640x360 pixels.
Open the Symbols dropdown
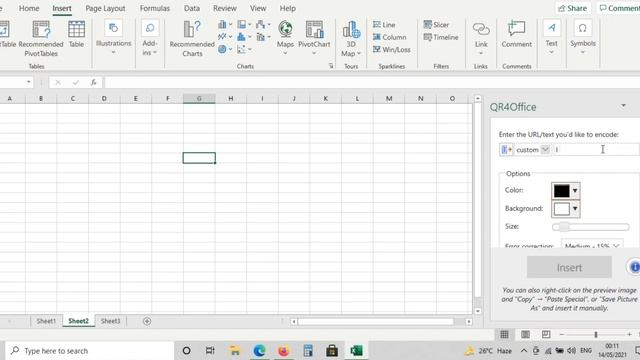click(x=582, y=38)
